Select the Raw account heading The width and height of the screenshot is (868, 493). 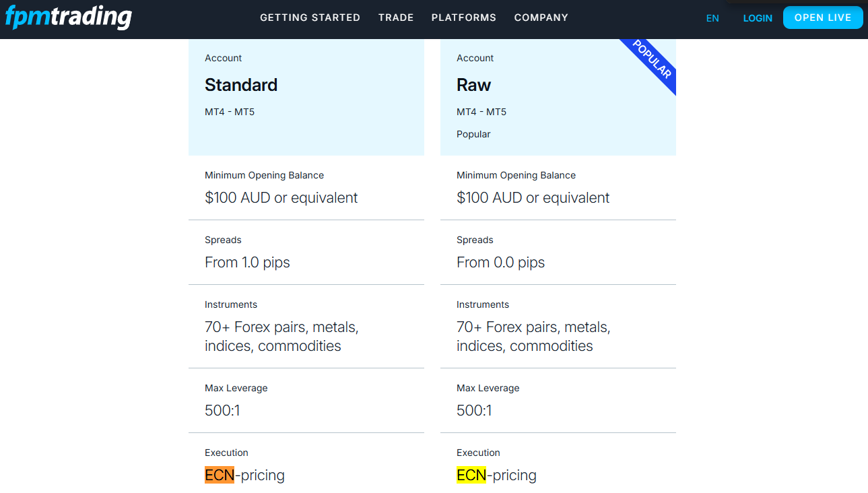tap(473, 85)
